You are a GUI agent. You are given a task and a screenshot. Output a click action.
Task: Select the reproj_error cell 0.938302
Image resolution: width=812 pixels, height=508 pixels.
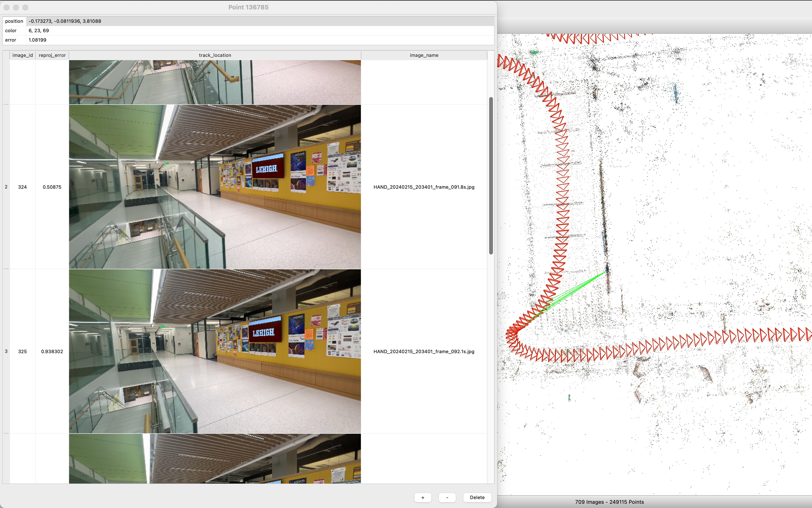pos(52,352)
